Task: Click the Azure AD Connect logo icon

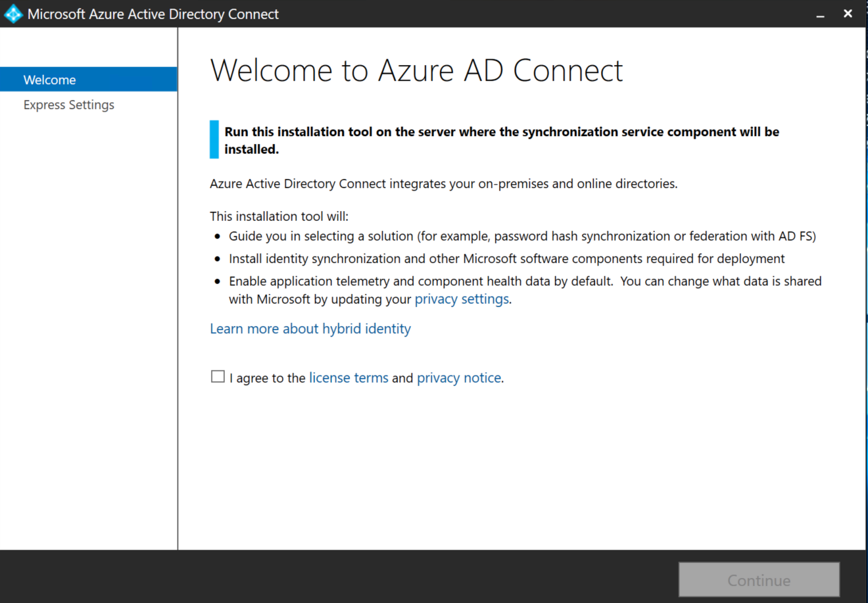Action: (x=13, y=14)
